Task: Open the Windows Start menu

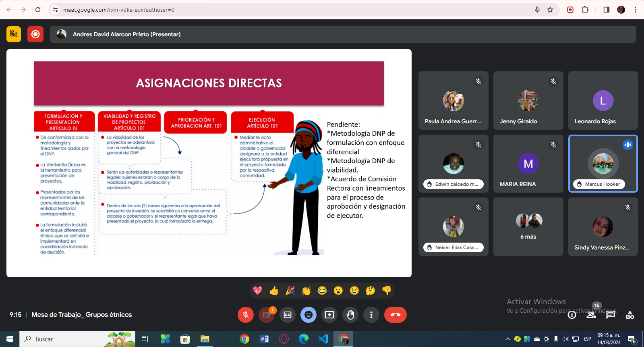Action: [10, 339]
